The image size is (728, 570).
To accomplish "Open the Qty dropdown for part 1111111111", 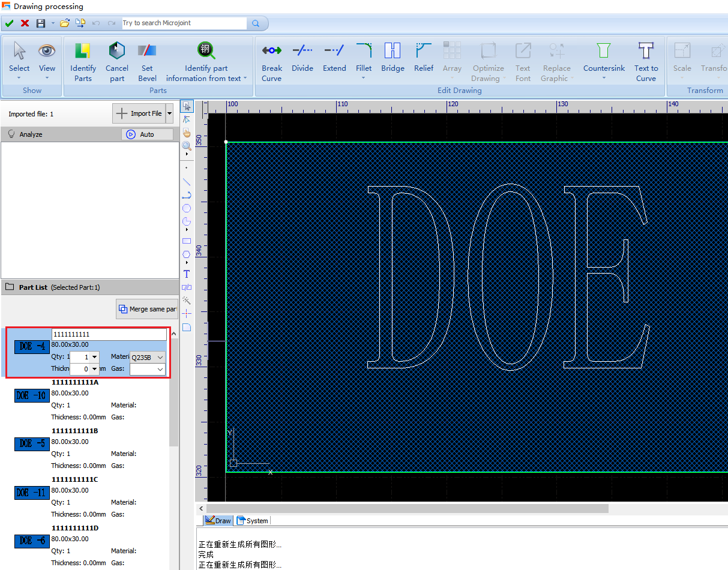I will (x=95, y=357).
